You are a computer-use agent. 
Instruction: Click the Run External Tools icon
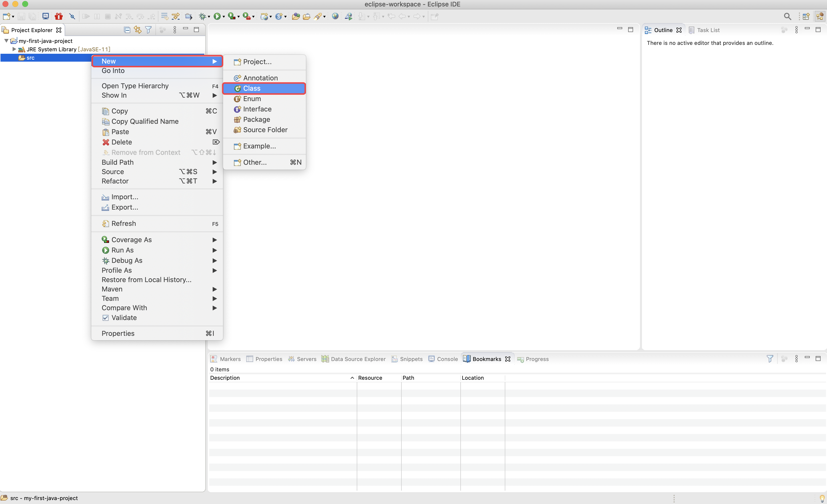[246, 16]
